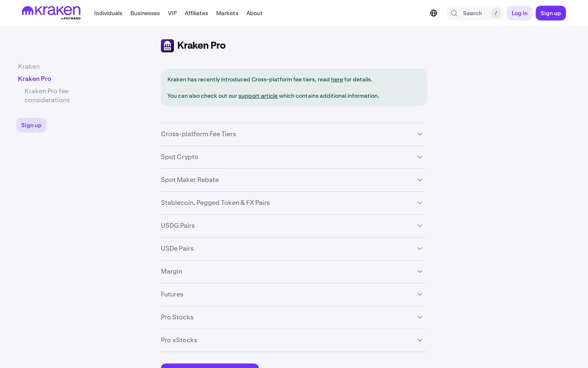This screenshot has width=588, height=368.
Task: Expand the Pro xStocks chevron
Action: pyautogui.click(x=420, y=340)
